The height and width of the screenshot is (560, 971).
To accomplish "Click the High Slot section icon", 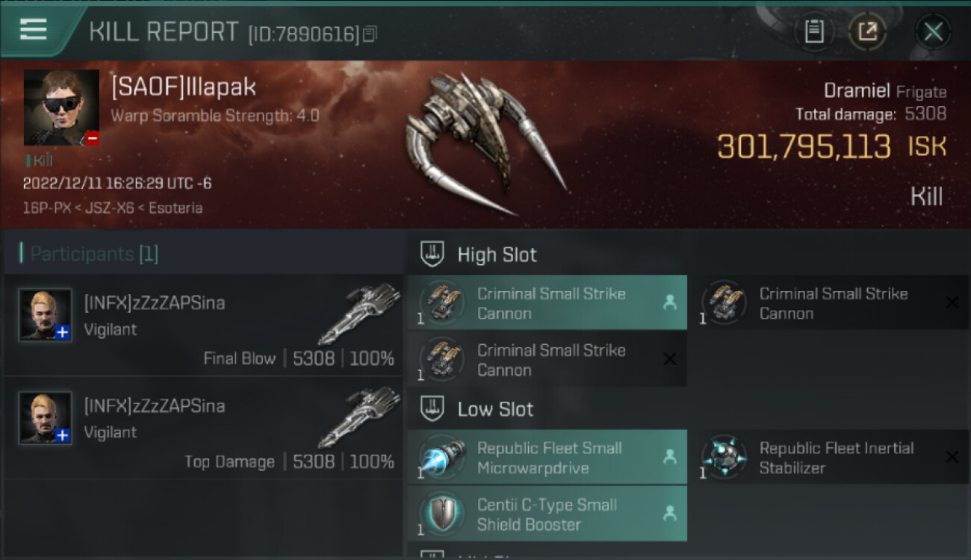I will coord(433,254).
